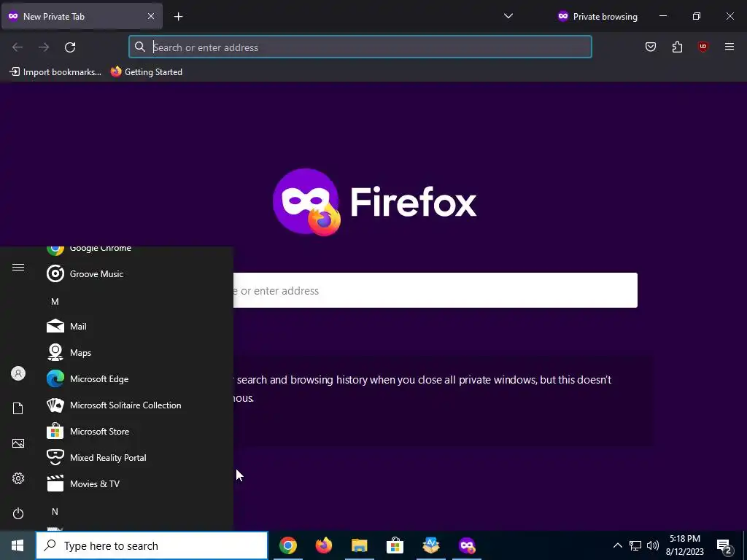This screenshot has width=747, height=560.
Task: Open the user account icon in Start
Action: [18, 373]
